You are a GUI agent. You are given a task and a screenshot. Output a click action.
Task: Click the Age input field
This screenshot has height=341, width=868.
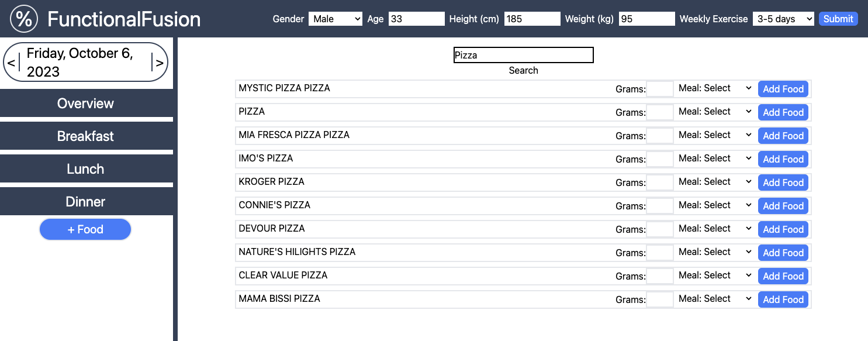(x=416, y=19)
